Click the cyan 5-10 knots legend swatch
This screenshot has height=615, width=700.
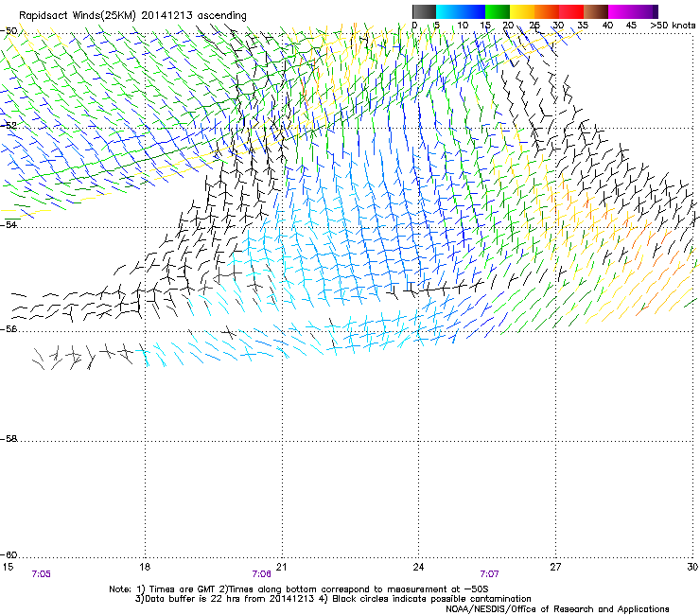click(448, 11)
